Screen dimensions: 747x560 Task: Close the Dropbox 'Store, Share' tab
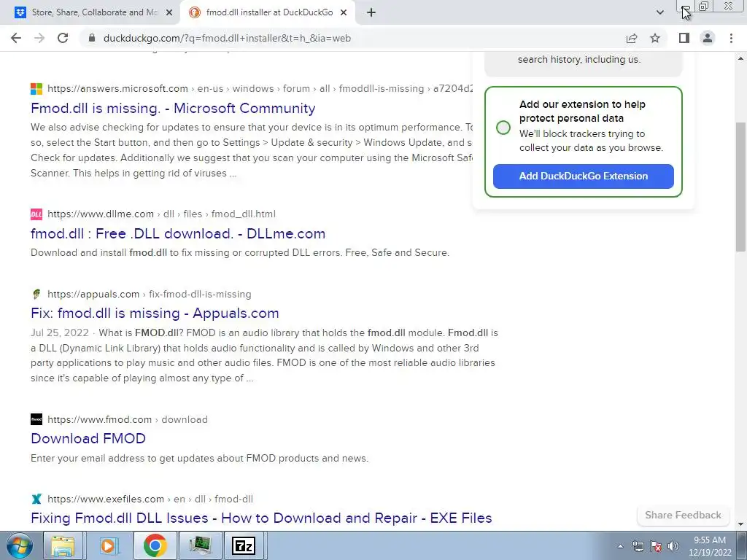(169, 13)
